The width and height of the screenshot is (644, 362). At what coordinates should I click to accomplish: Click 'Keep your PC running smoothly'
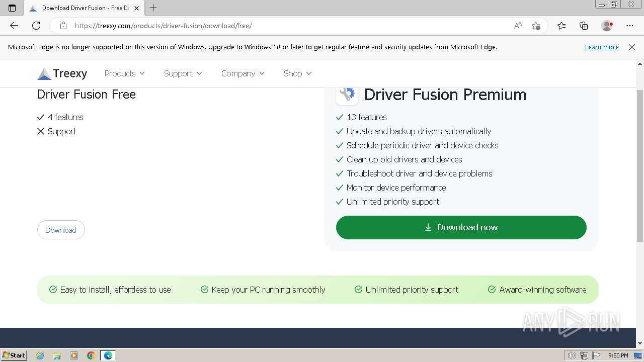pos(268,290)
